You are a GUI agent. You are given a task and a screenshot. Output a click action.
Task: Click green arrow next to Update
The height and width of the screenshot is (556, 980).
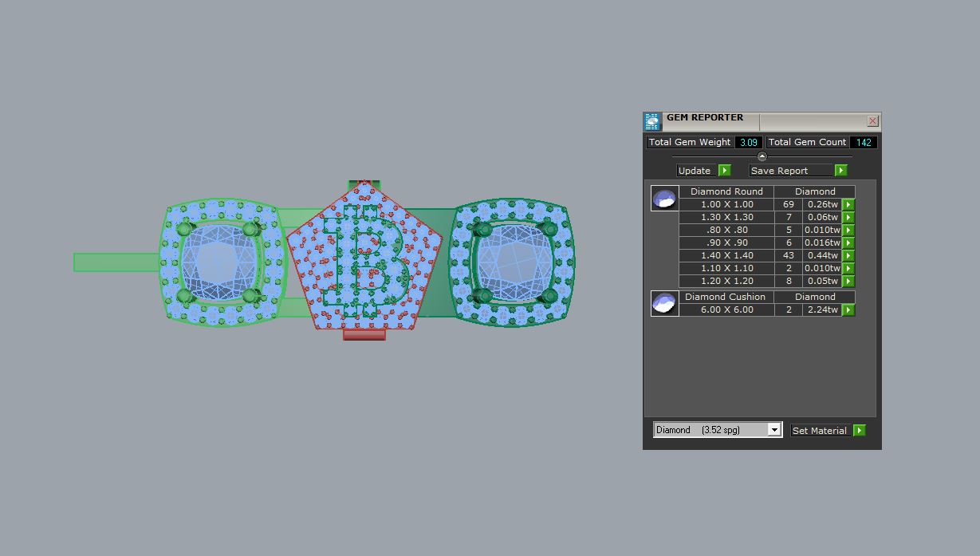click(724, 171)
